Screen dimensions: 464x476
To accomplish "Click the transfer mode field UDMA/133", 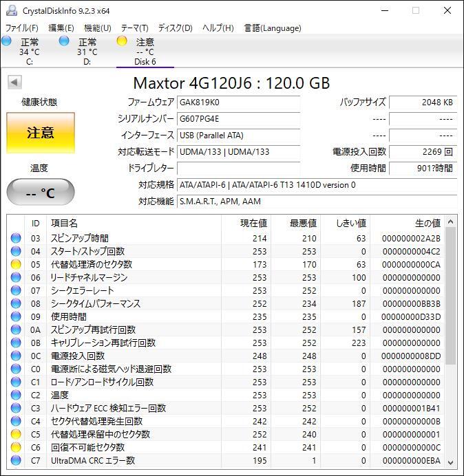I will [238, 151].
